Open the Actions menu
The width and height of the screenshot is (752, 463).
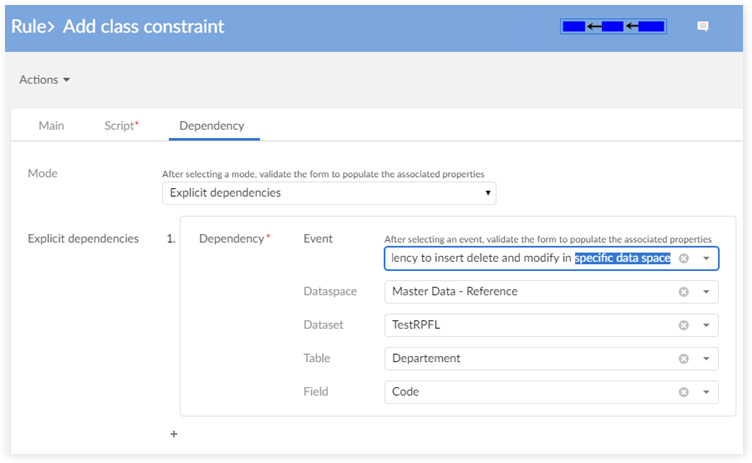point(45,80)
